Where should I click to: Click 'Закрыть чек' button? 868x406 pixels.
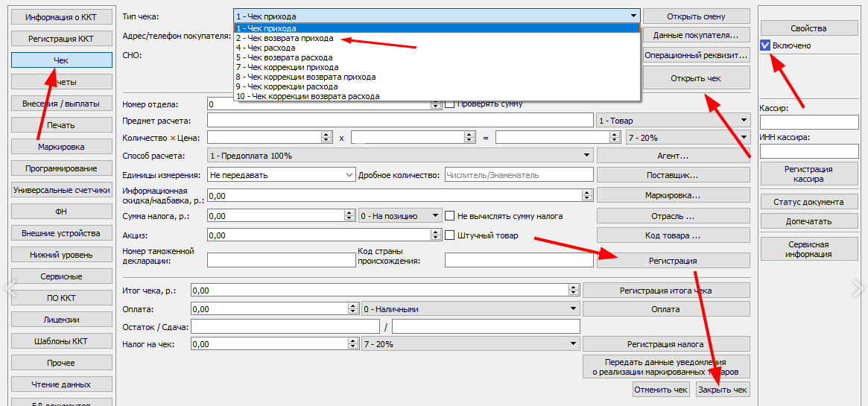tap(722, 390)
